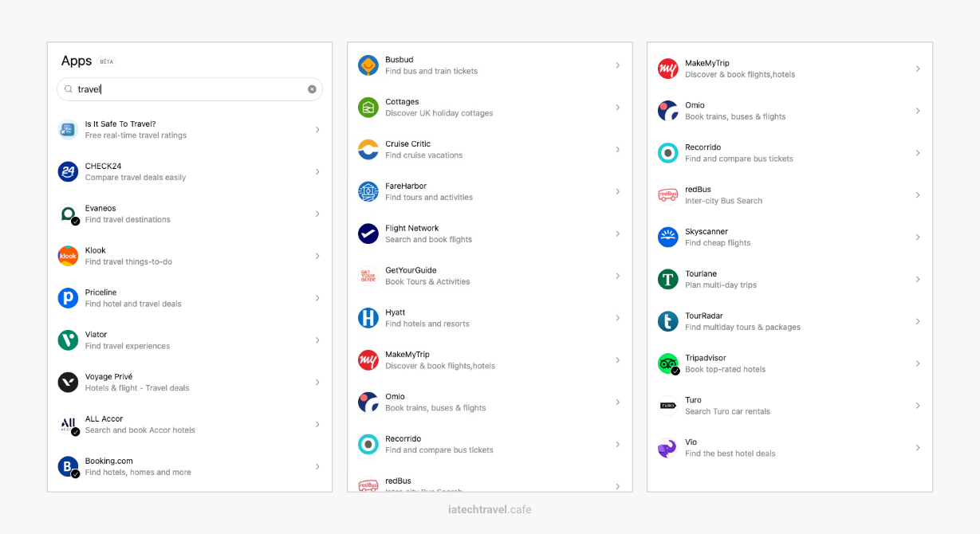Expand the Turo row chevron

(917, 406)
